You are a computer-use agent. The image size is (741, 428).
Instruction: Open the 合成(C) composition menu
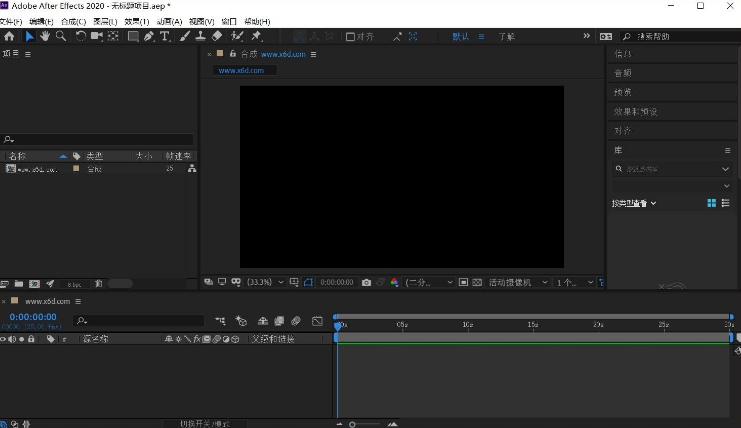[x=73, y=21]
